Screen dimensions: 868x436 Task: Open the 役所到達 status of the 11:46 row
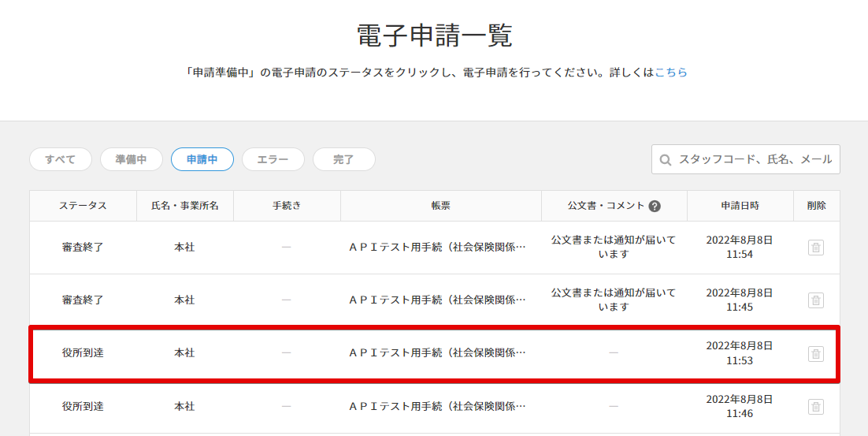pos(83,406)
